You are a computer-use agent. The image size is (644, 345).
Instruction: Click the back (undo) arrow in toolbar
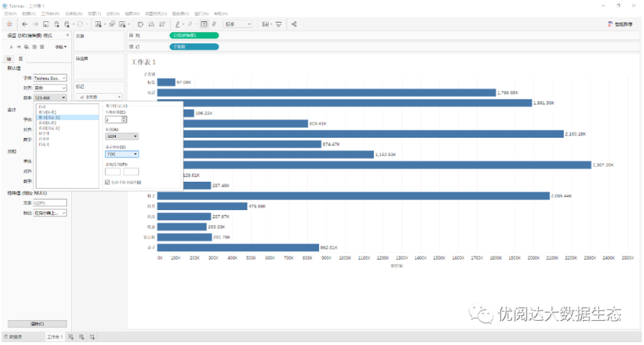[x=25, y=24]
